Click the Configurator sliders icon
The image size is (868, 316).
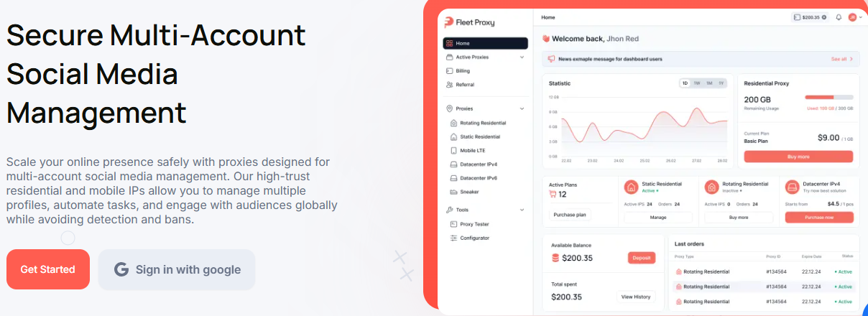click(x=453, y=238)
